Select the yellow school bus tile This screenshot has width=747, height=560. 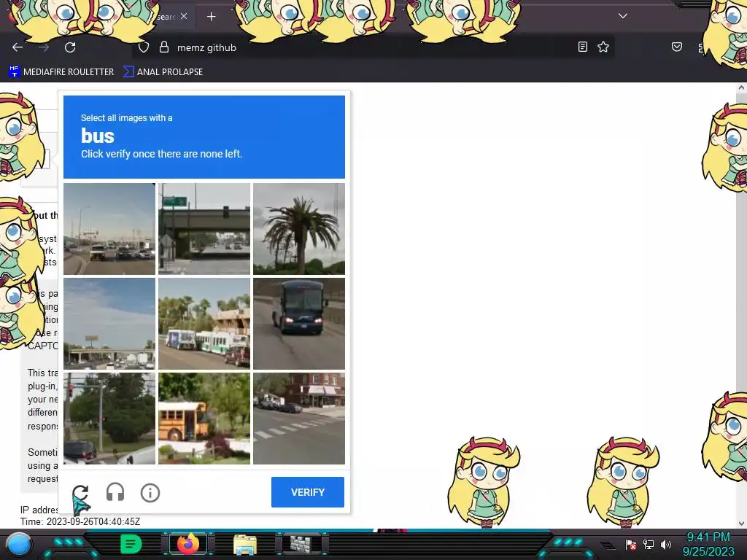click(x=204, y=419)
